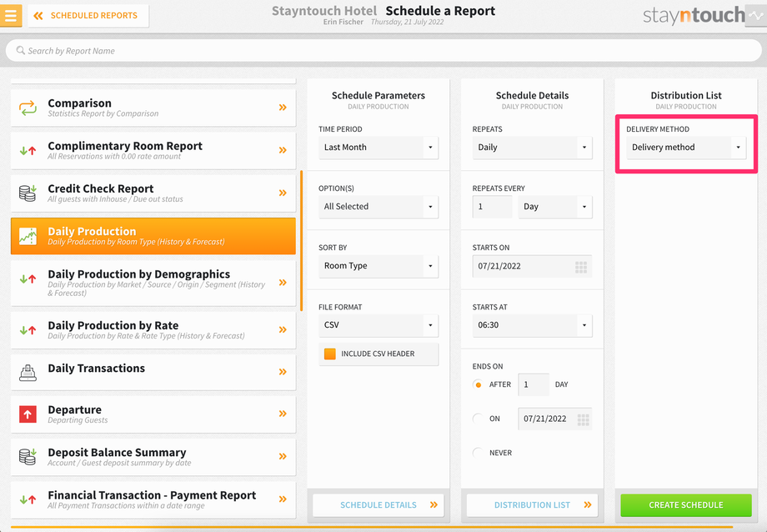The height and width of the screenshot is (532, 767).
Task: Click Staytouch logo
Action: click(x=694, y=16)
